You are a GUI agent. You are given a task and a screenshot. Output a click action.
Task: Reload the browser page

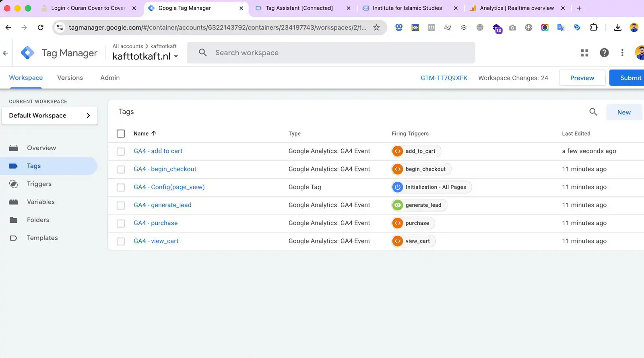(41, 27)
